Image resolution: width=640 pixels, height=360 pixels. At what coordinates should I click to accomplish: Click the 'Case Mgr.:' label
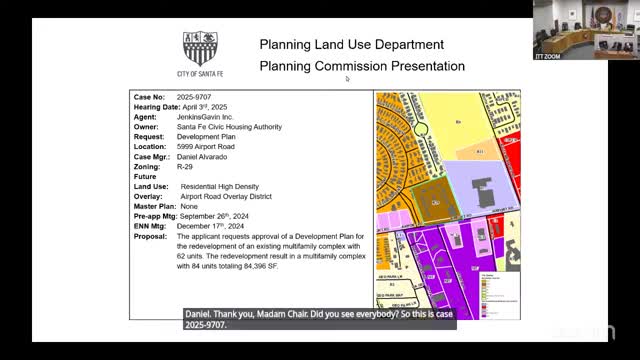tap(152, 157)
